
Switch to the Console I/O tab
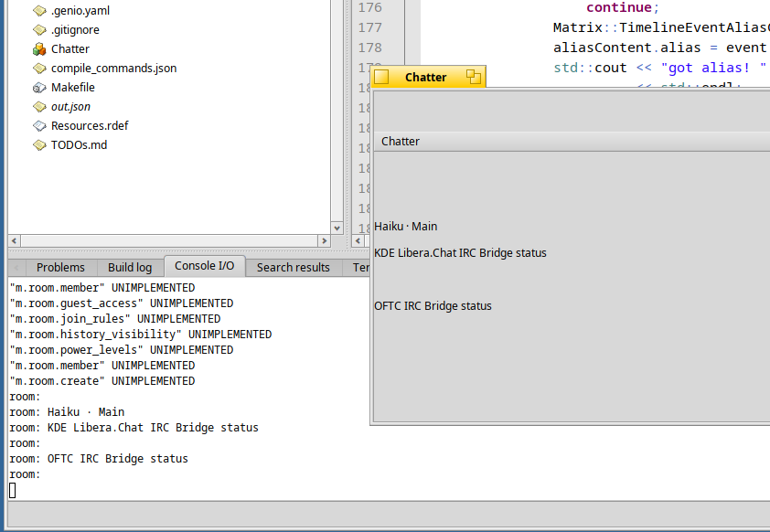click(204, 265)
